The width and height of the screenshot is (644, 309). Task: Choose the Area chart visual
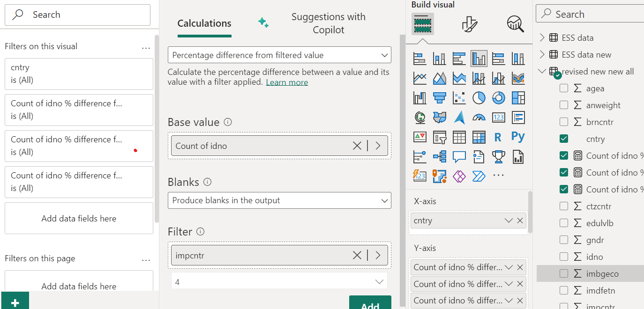point(439,78)
